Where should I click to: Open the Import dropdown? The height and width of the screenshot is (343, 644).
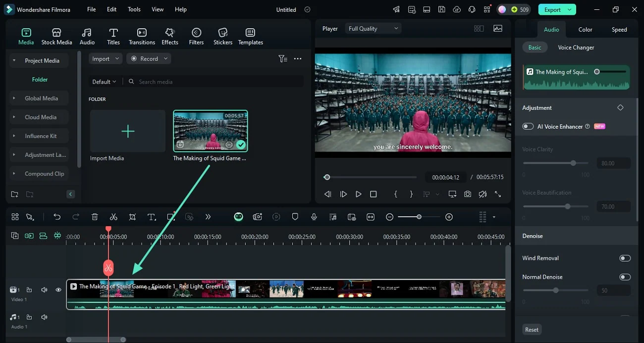tap(106, 58)
